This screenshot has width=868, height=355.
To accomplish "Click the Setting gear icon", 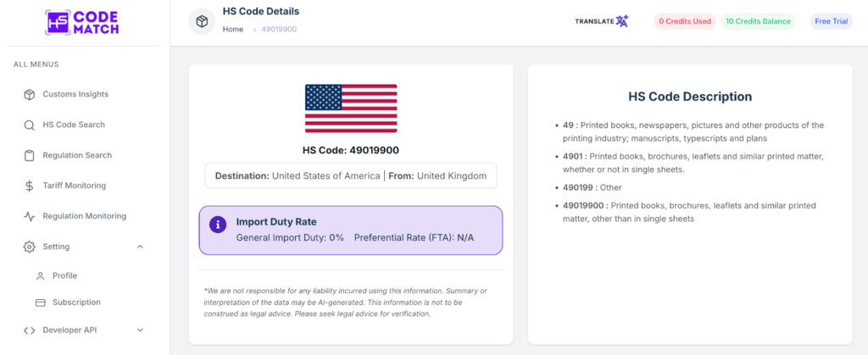I will tap(29, 247).
